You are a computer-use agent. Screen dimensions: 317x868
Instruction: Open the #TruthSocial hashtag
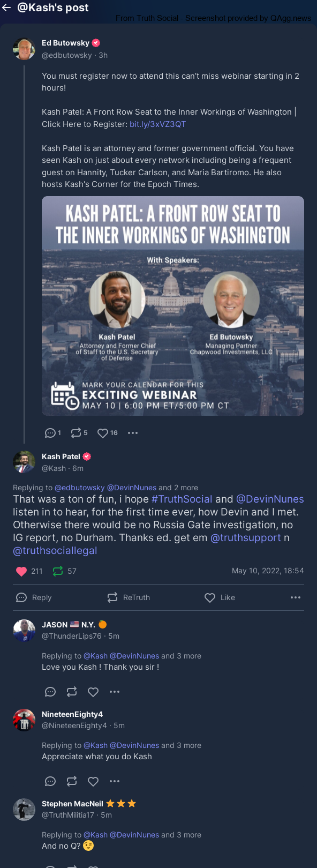click(182, 499)
